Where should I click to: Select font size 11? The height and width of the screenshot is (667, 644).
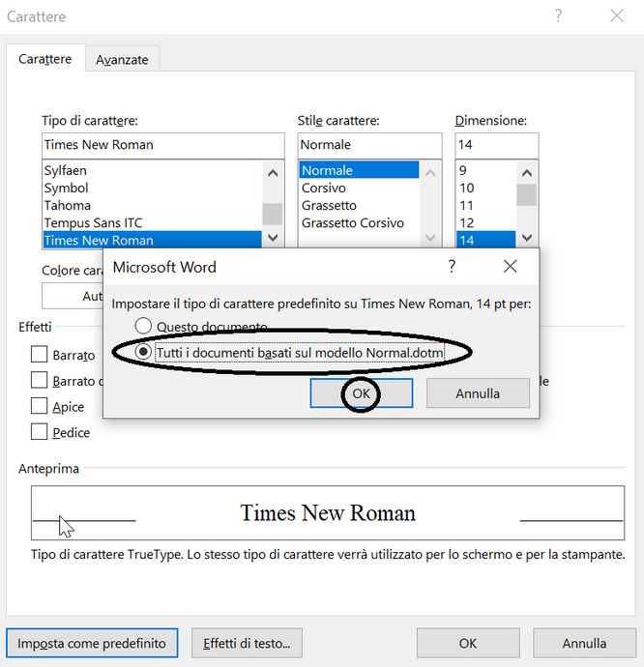(x=485, y=205)
